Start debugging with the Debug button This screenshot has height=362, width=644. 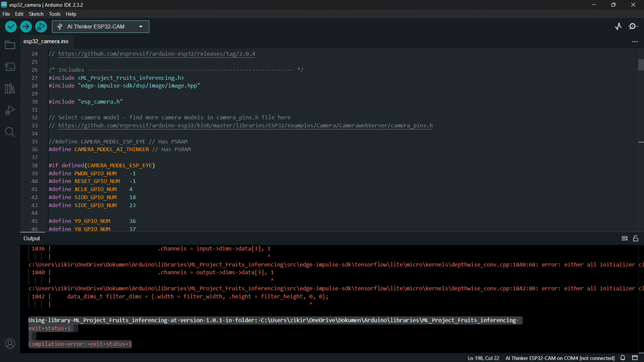coord(41,27)
